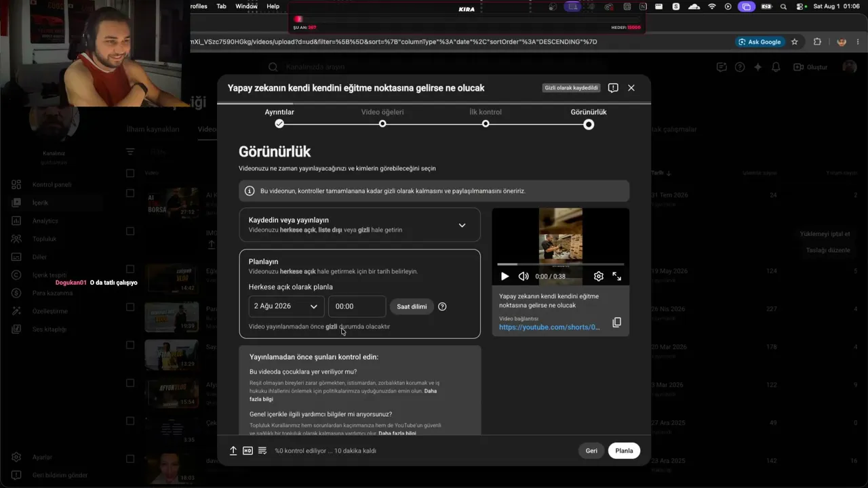Open YouTube Studio notifications bell
This screenshot has width=868, height=488.
pos(776,67)
